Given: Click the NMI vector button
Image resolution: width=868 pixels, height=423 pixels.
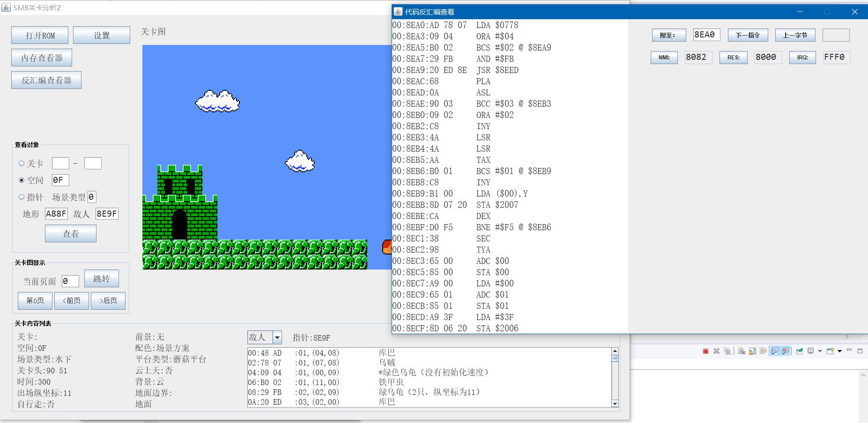Looking at the screenshot, I should (664, 58).
